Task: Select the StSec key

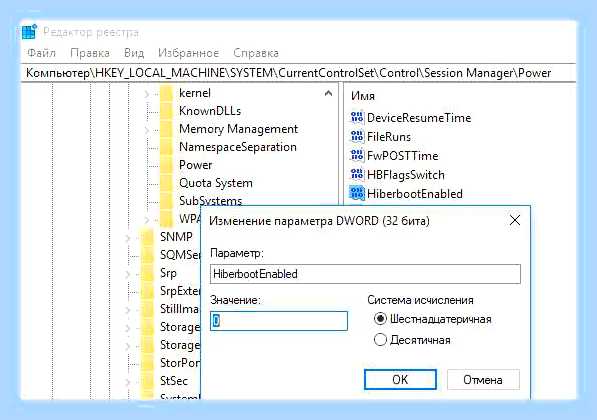Action: [x=174, y=380]
